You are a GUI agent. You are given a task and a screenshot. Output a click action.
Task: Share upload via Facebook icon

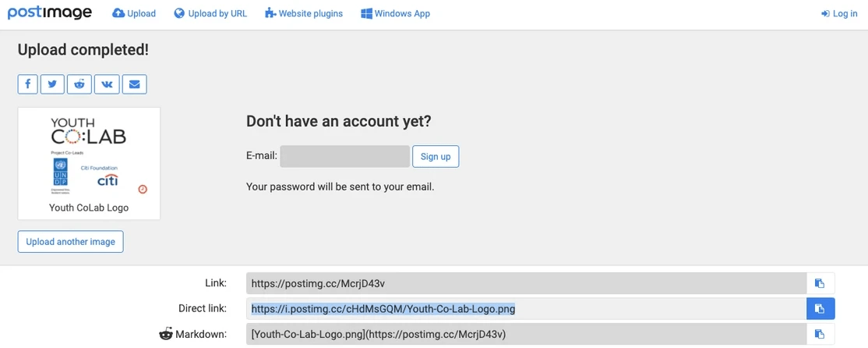(28, 84)
